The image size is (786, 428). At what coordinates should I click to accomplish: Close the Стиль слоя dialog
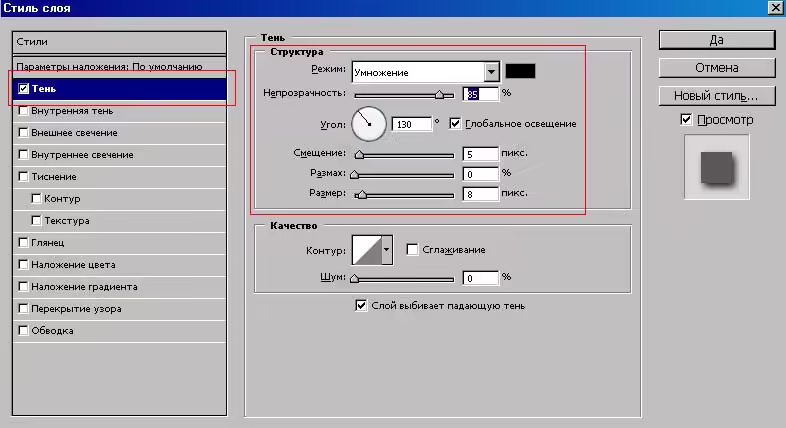(775, 8)
